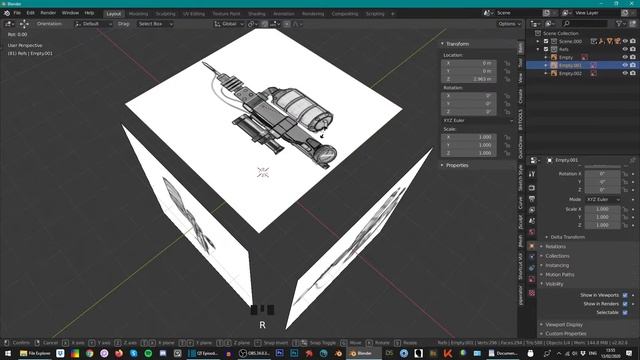640x360 pixels.
Task: Open the Select Box drag dropdown
Action: coord(155,24)
